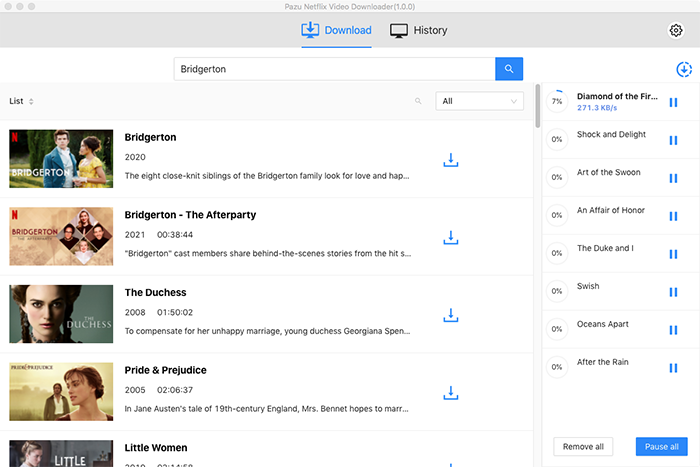Click Art of the Swoon queue title

click(x=608, y=172)
